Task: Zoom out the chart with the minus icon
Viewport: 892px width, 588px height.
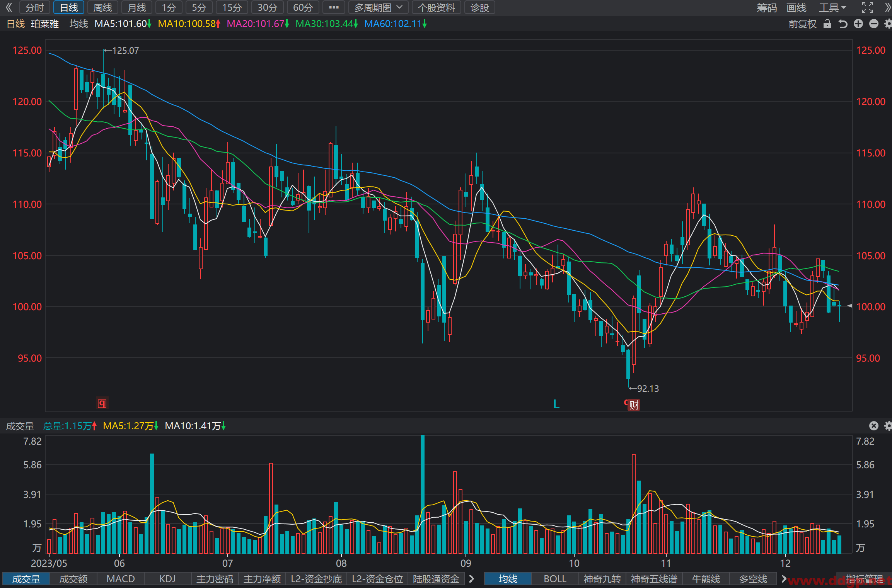Action: (x=874, y=24)
